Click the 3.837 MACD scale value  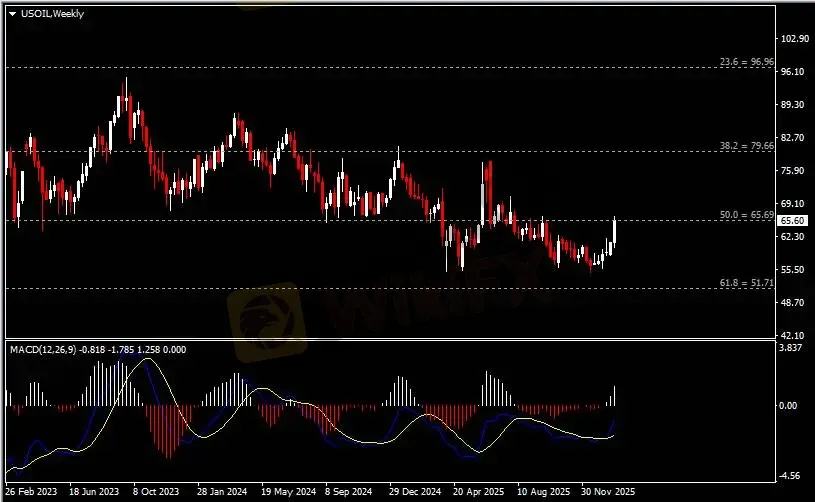[x=793, y=348]
